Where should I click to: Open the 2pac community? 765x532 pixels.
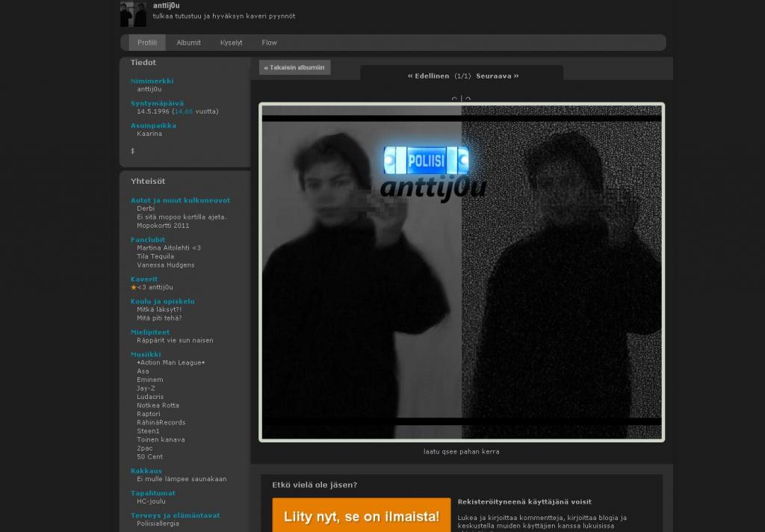pyautogui.click(x=144, y=448)
